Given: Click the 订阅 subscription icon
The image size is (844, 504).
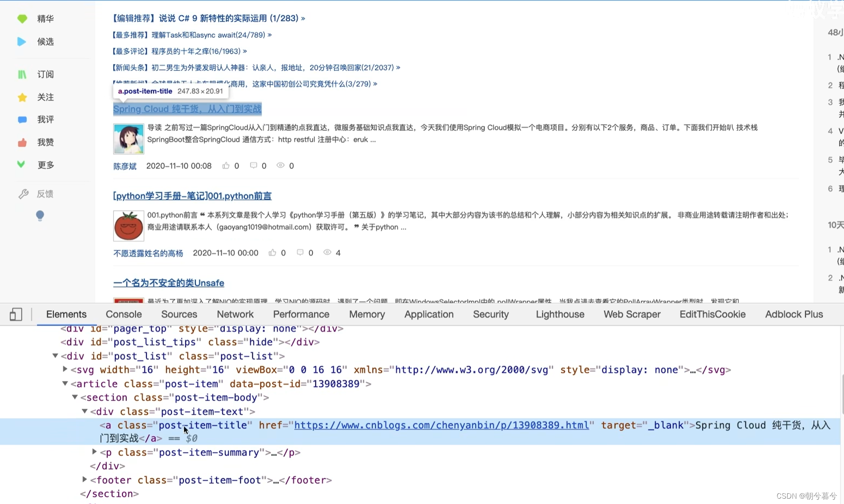Looking at the screenshot, I should (x=22, y=74).
